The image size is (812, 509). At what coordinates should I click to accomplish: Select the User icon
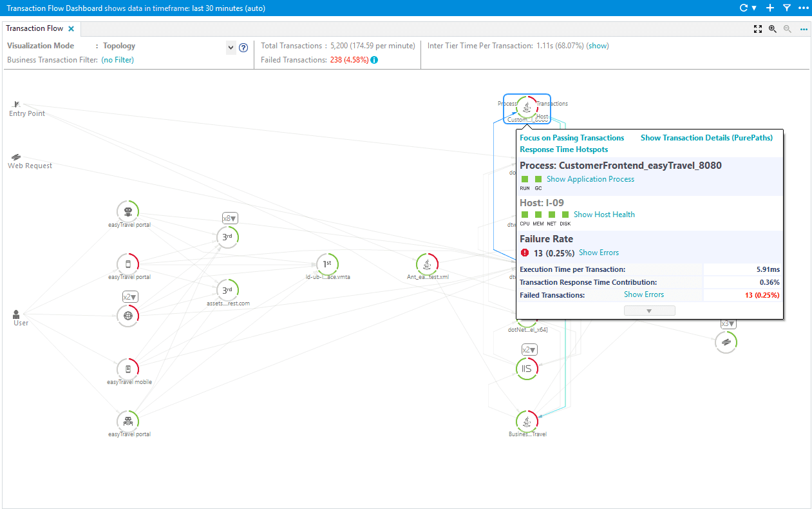[x=17, y=314]
